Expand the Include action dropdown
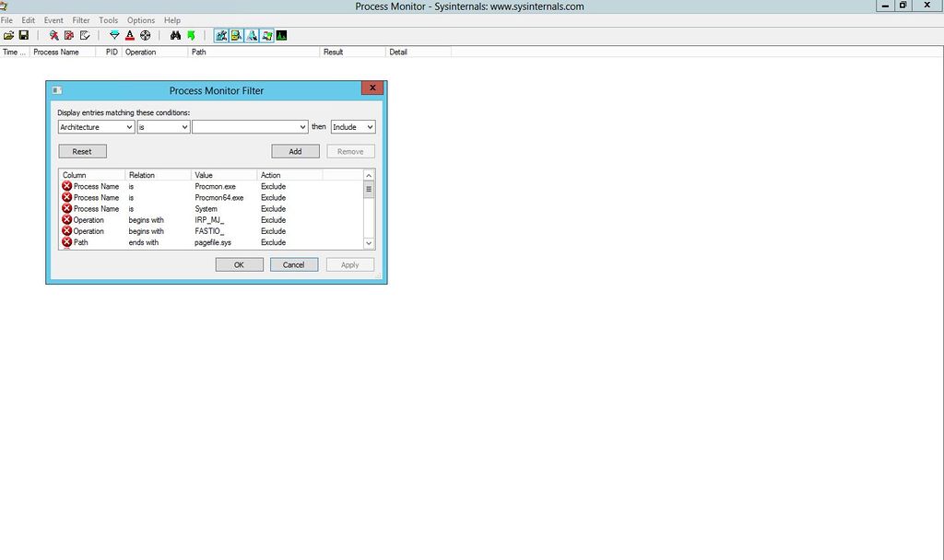Viewport: 944px width, 560px height. point(370,127)
